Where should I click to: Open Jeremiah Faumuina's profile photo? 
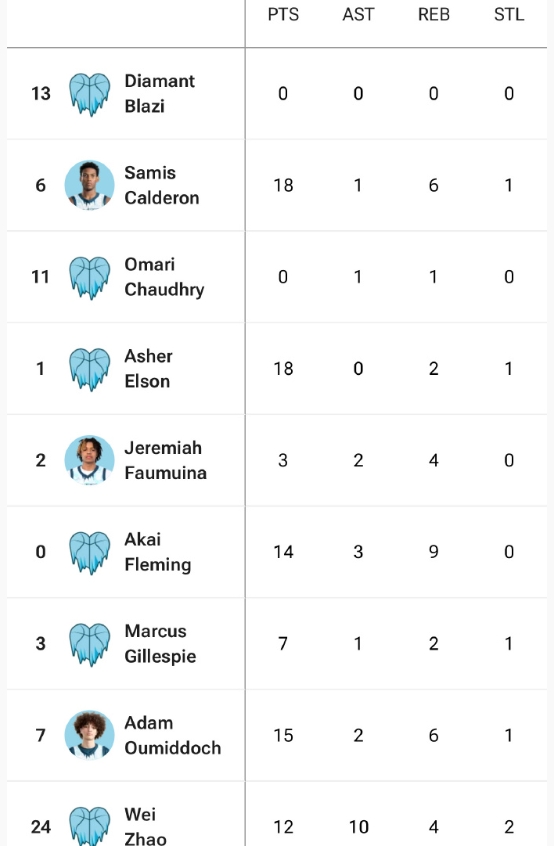click(90, 460)
